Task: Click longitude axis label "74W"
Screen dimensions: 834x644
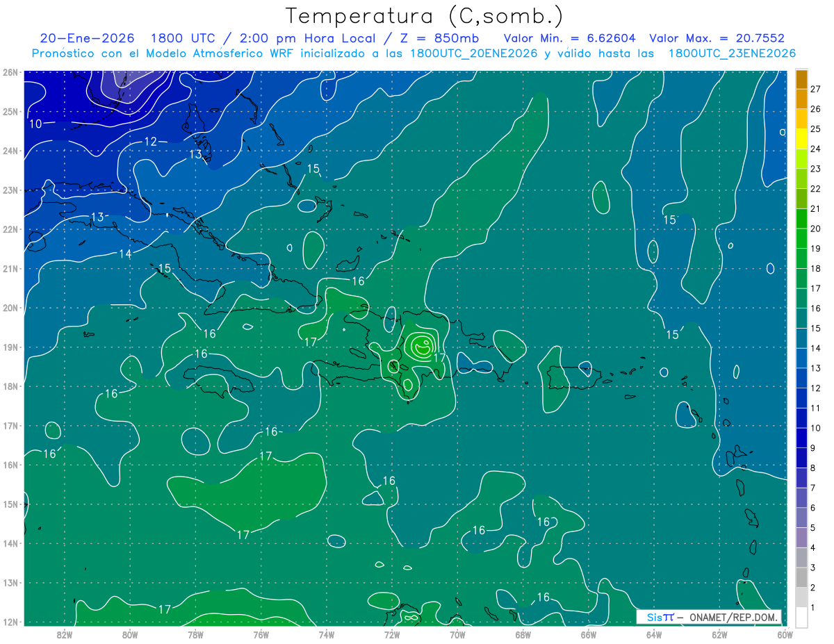Action: [327, 634]
